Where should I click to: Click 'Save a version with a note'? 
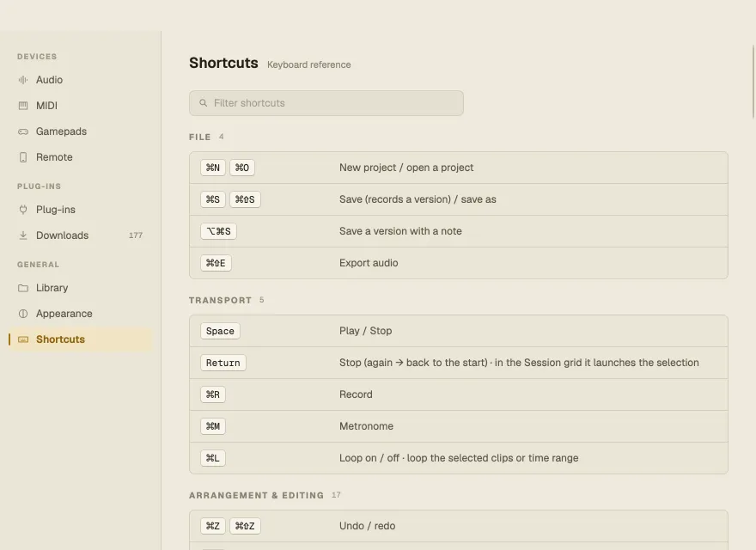(x=400, y=231)
